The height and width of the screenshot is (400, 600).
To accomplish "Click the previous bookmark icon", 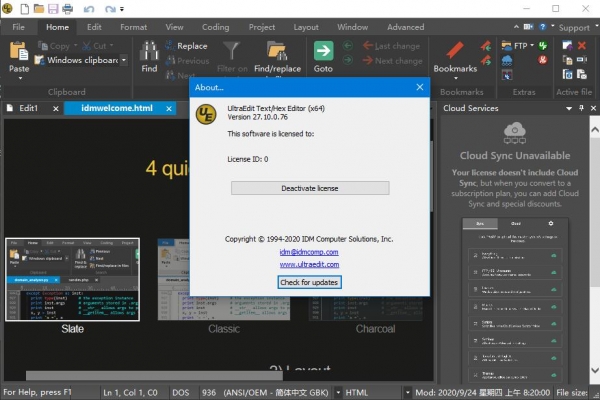I will [x=486, y=46].
